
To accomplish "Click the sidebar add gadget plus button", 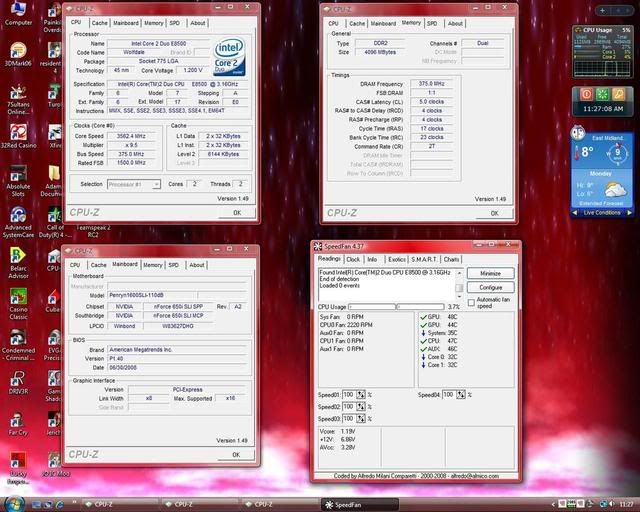I will click(603, 11).
